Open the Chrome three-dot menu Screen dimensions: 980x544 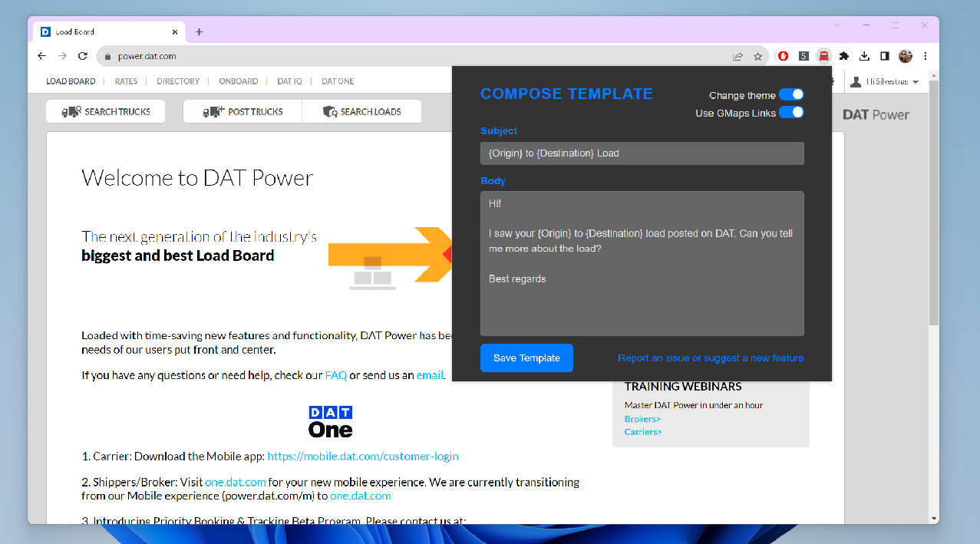926,56
